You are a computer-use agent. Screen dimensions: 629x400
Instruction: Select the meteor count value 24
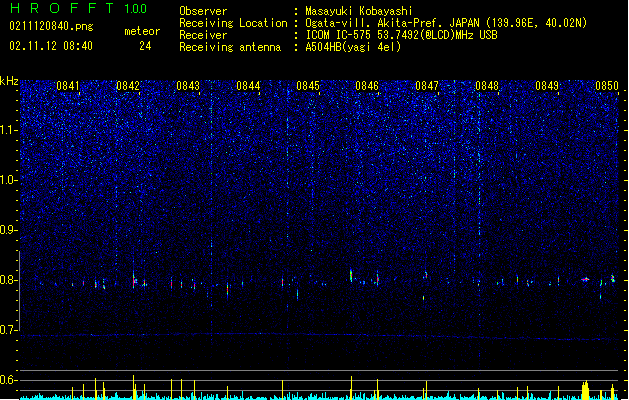(x=145, y=46)
